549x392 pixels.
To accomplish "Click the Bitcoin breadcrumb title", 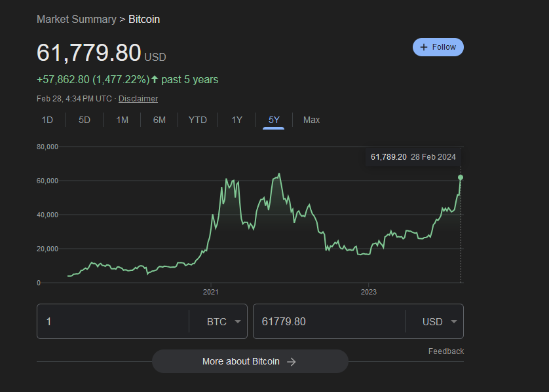I will point(144,19).
